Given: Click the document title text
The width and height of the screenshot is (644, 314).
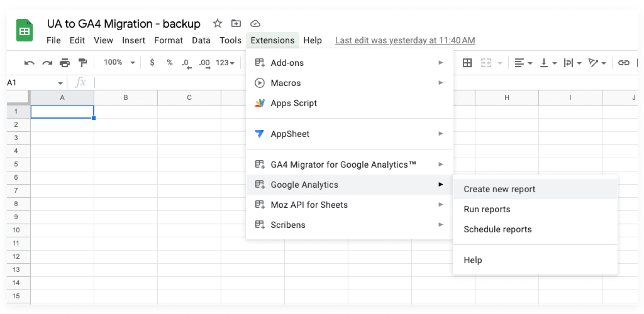Looking at the screenshot, I should [x=124, y=24].
